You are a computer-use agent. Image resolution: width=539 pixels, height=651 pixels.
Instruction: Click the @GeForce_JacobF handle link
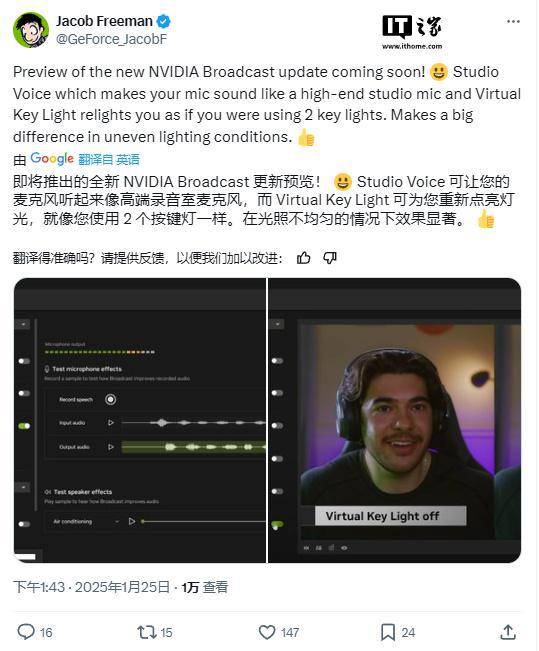111,39
